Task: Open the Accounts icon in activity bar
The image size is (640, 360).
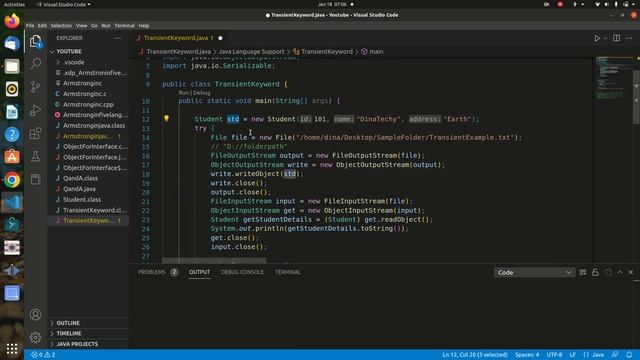Action: (36, 315)
